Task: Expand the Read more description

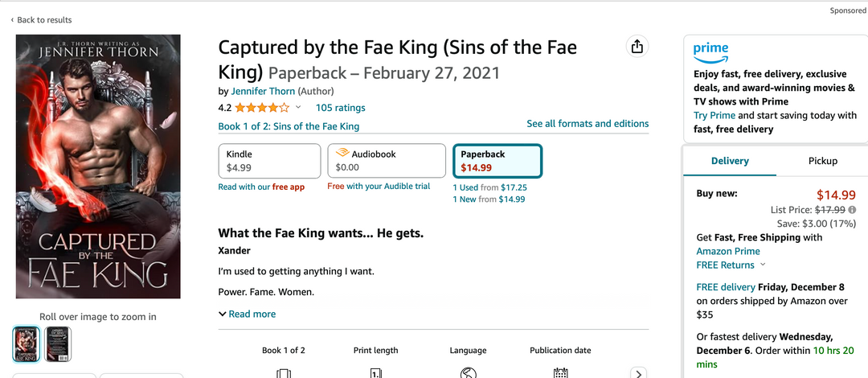Action: (248, 314)
